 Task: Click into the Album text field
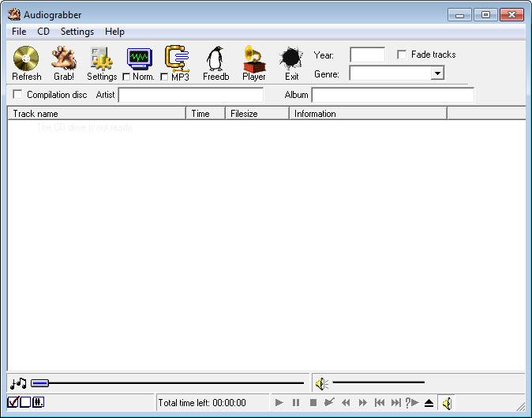[392, 95]
